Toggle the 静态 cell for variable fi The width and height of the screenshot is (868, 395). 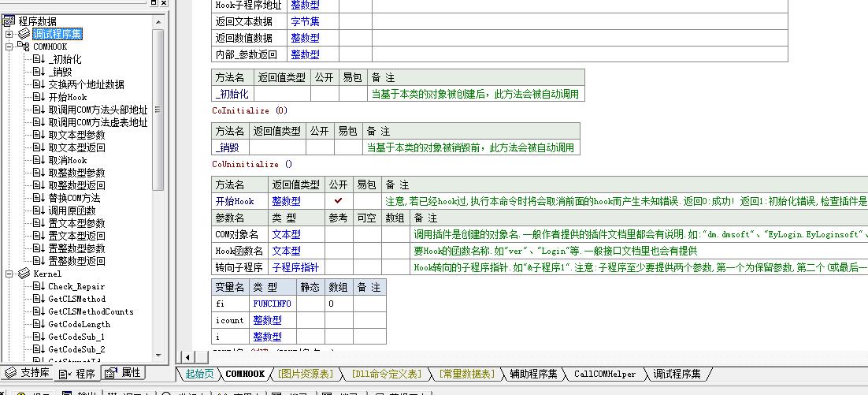[x=310, y=304]
